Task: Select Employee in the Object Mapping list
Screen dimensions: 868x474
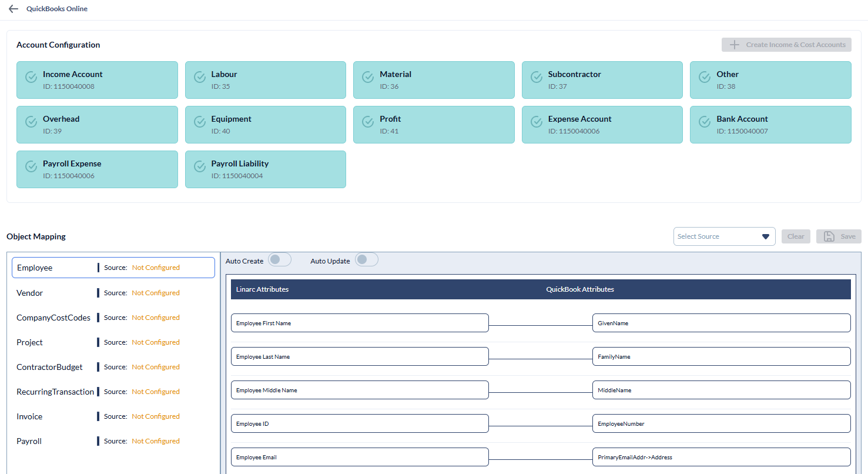Action: pos(113,268)
